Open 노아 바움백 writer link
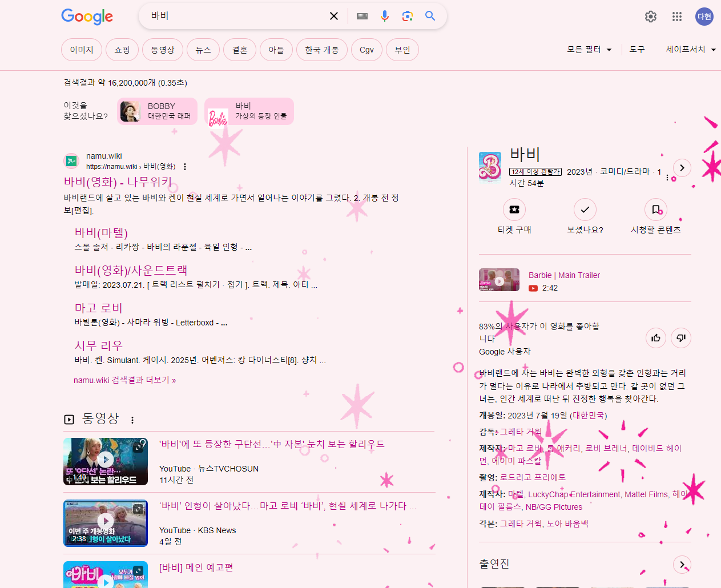This screenshot has width=721, height=588. [567, 523]
